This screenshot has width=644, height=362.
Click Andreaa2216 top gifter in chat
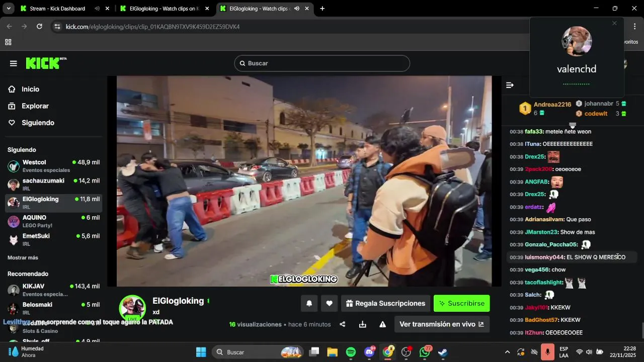pyautogui.click(x=552, y=105)
